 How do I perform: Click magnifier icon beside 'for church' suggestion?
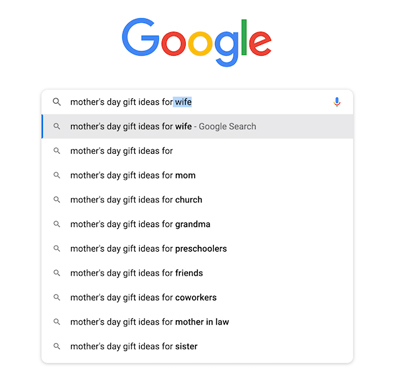tap(57, 200)
